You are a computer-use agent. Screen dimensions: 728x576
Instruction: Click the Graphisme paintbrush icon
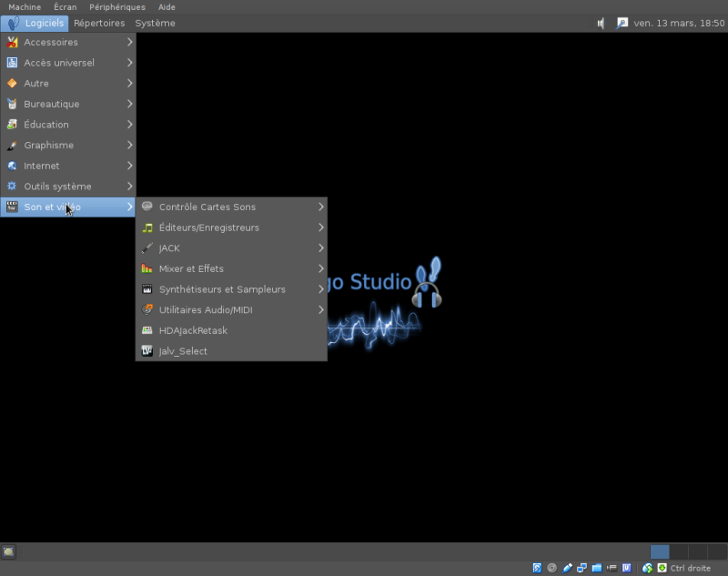point(12,146)
